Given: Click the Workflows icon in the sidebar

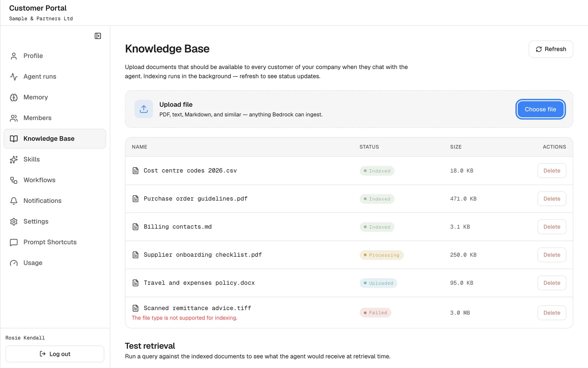Looking at the screenshot, I should click(x=14, y=180).
